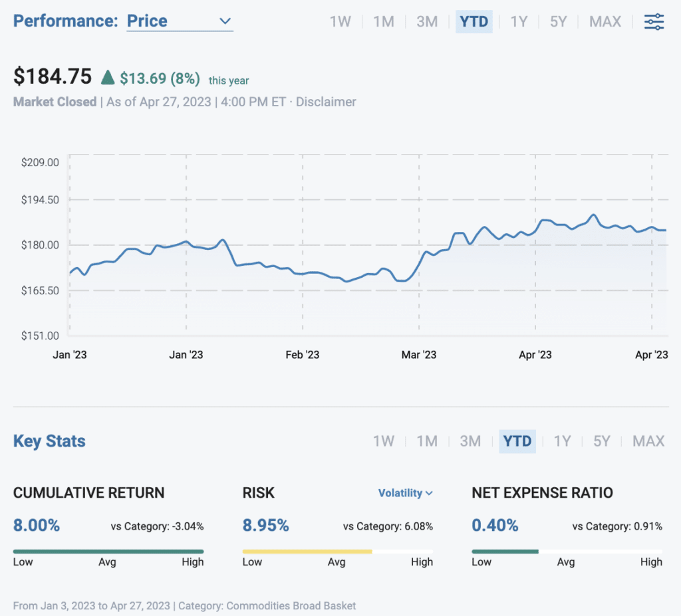Screen dimensions: 681x616
Task: Switch Performance chart to 1M range
Action: point(384,21)
